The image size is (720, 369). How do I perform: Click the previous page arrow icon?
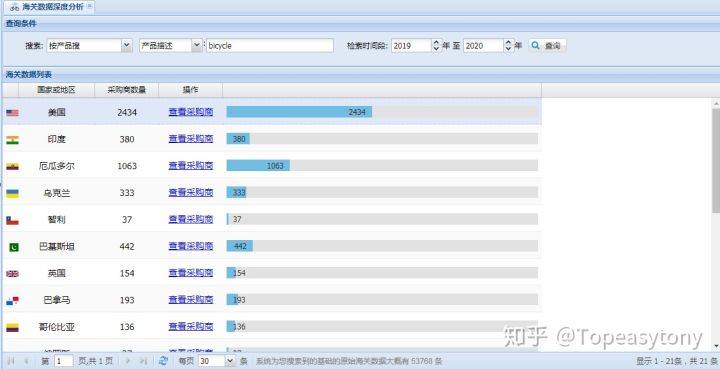click(26, 361)
